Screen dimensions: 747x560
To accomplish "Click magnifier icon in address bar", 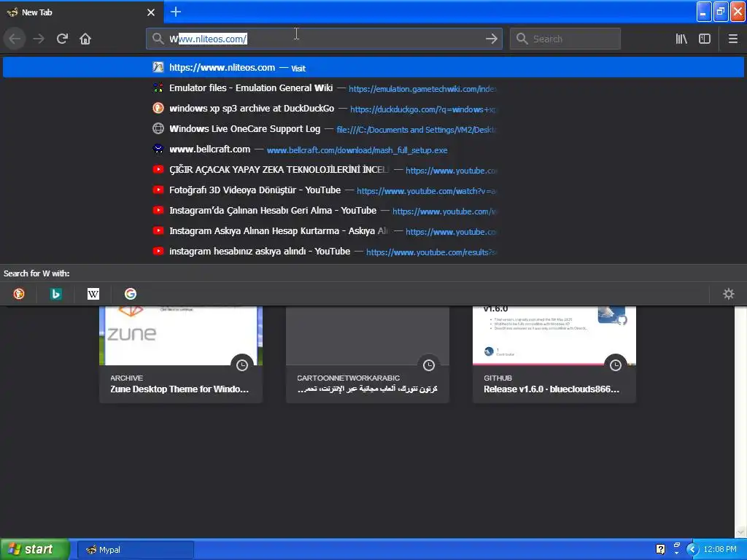I will [x=158, y=39].
